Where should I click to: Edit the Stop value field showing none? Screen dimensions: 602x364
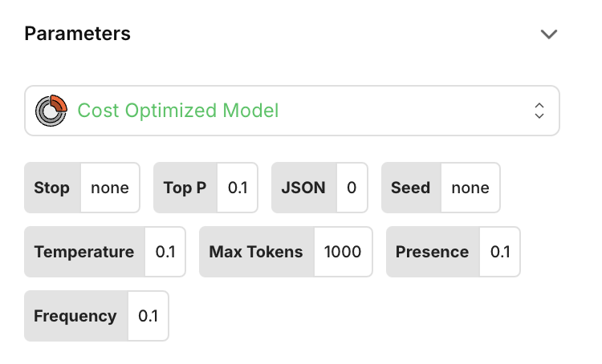coord(110,188)
